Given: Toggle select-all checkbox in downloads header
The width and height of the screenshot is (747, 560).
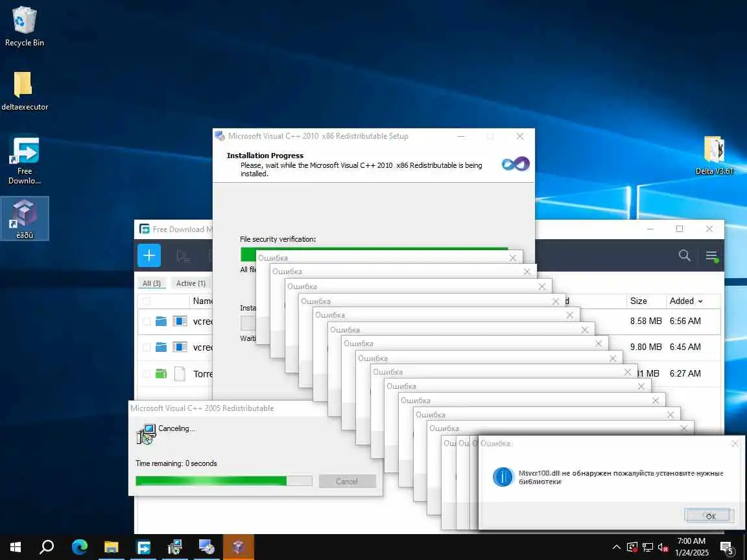Looking at the screenshot, I should tap(147, 301).
